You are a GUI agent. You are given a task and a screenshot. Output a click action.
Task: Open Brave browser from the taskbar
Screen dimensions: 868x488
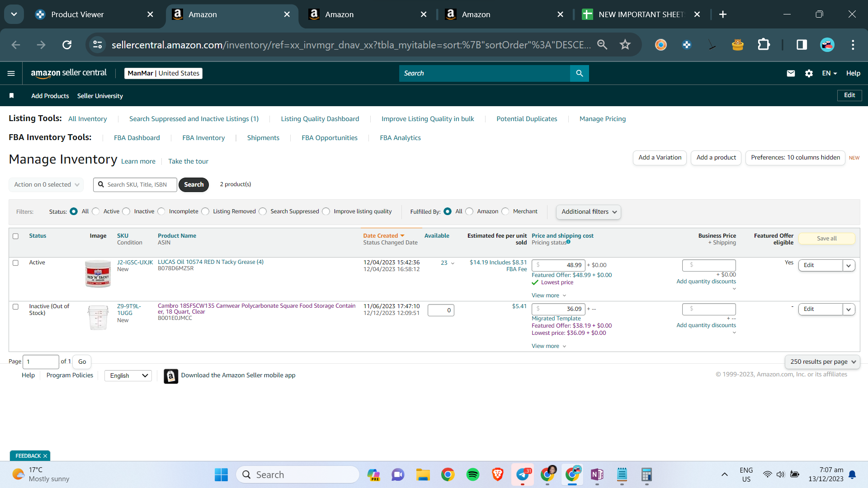(498, 474)
